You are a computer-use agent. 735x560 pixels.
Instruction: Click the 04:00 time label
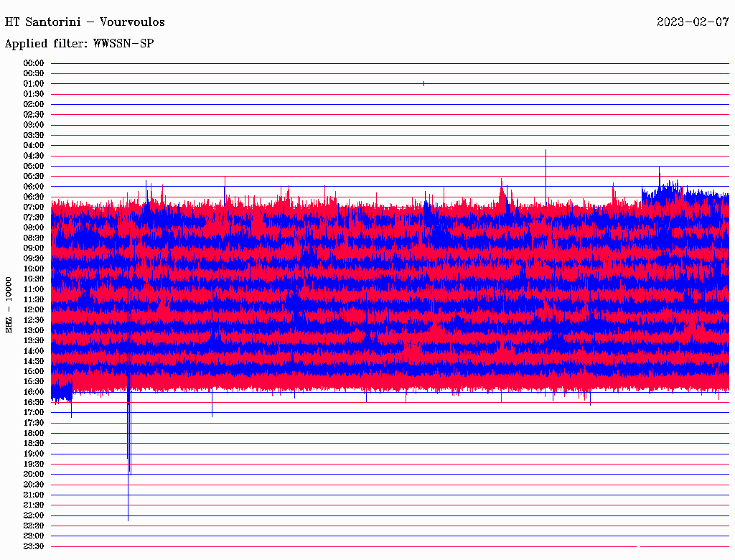point(34,146)
